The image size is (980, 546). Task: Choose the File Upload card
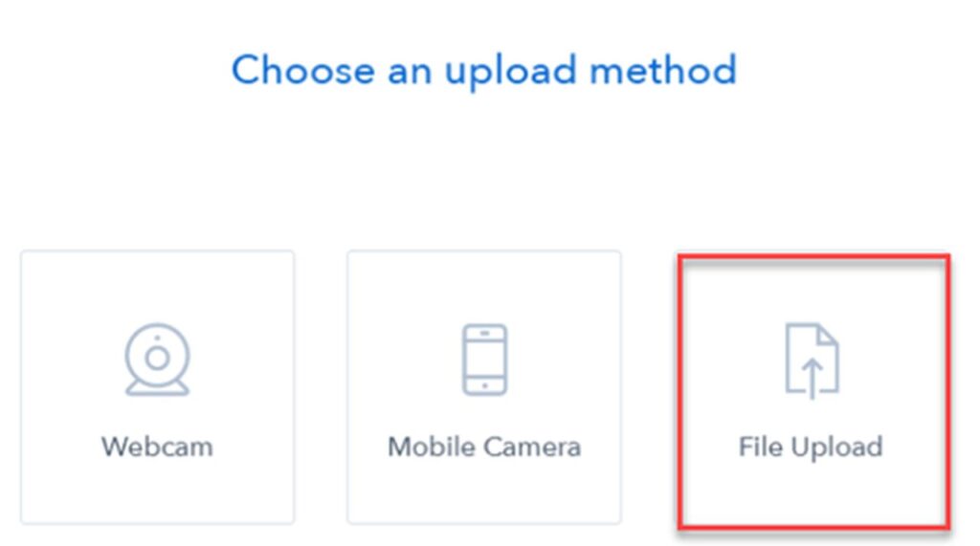pyautogui.click(x=813, y=392)
